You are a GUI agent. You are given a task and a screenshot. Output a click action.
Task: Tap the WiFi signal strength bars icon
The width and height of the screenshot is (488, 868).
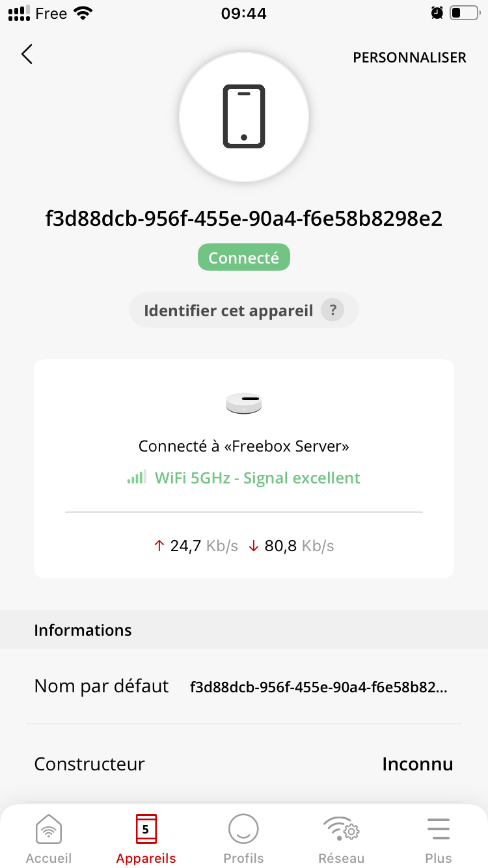(x=137, y=478)
